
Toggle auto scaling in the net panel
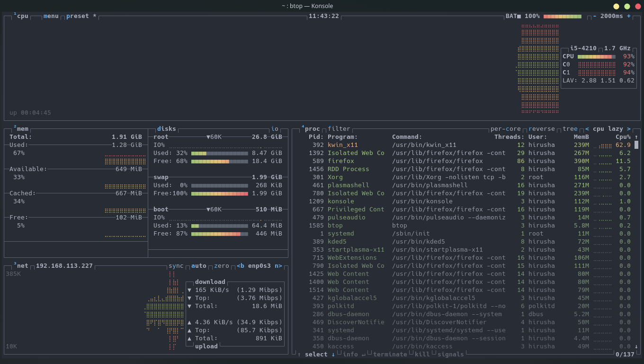point(198,266)
